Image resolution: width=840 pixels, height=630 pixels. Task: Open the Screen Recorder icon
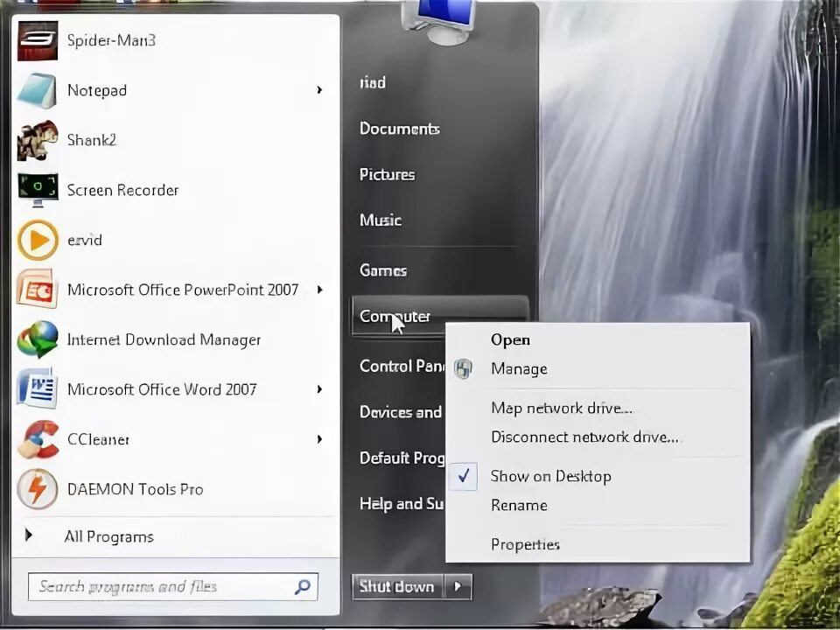(x=38, y=190)
